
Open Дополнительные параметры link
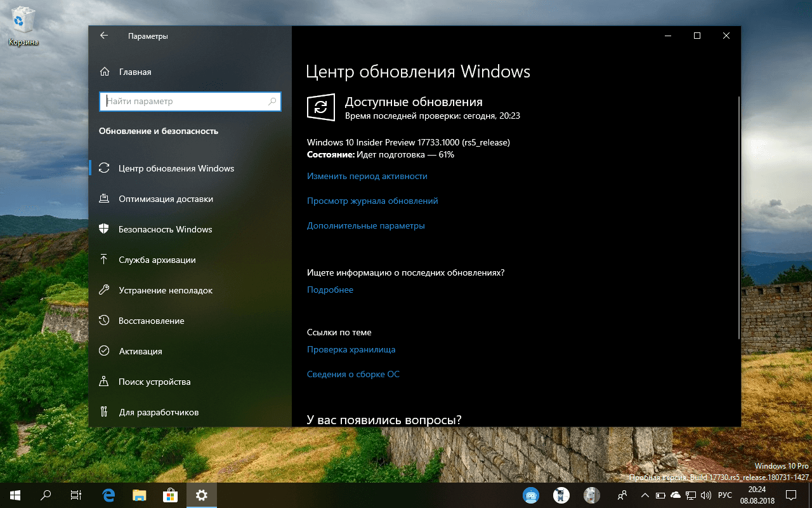point(366,225)
